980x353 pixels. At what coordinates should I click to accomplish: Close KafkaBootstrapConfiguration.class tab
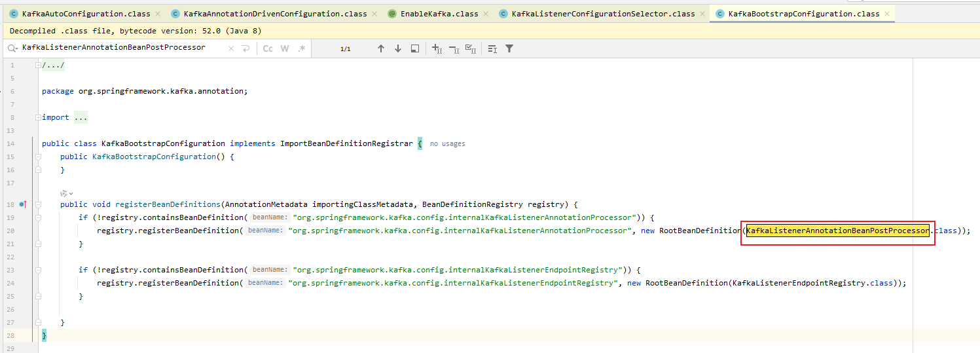(x=887, y=14)
